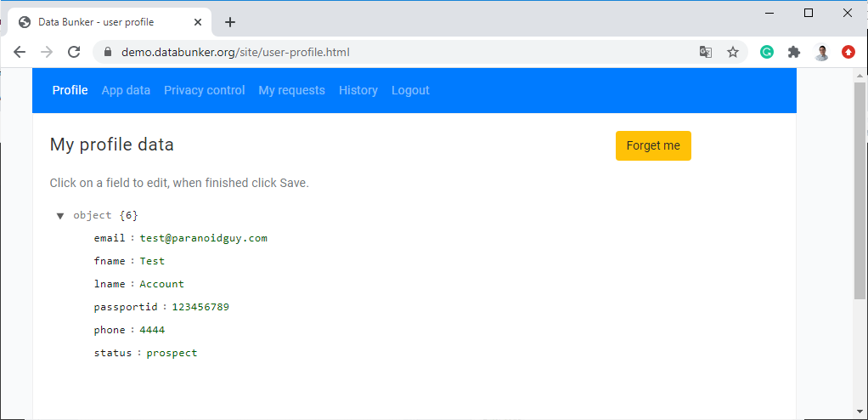Maximize the Chrome window
The height and width of the screenshot is (420, 868).
809,14
